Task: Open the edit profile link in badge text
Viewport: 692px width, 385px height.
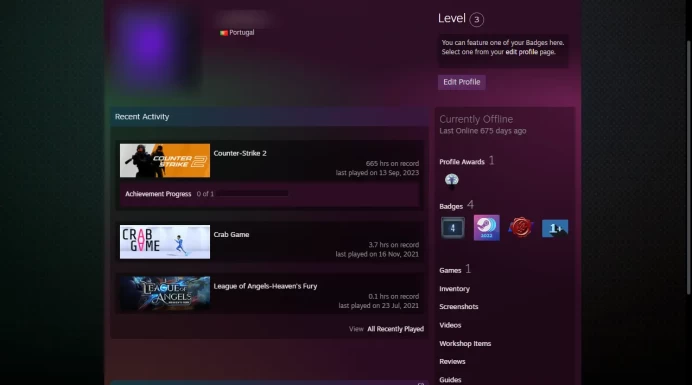Action: 522,52
